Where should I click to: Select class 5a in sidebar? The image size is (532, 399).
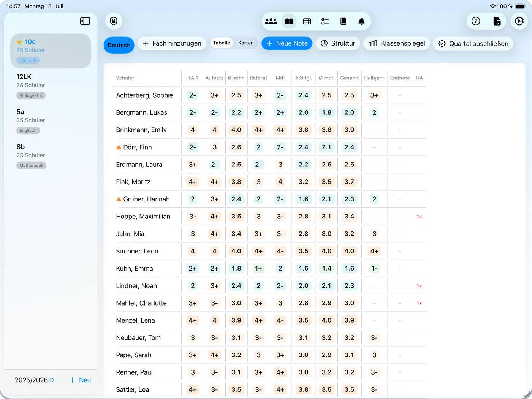[51, 121]
